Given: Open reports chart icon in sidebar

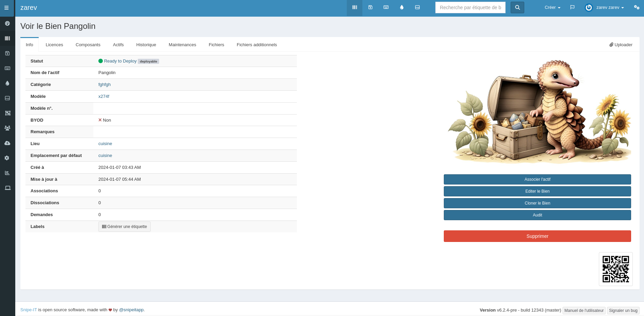Looking at the screenshot, I should click(x=7, y=173).
